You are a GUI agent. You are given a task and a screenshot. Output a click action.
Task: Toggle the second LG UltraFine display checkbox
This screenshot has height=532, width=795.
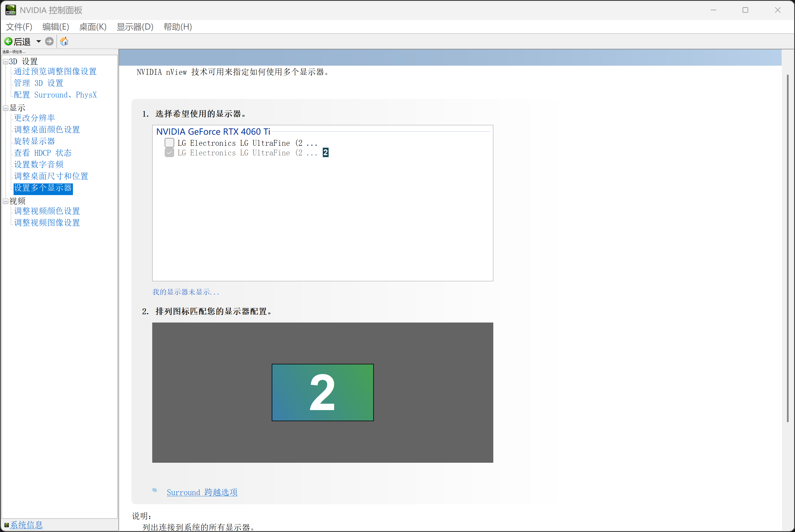169,153
